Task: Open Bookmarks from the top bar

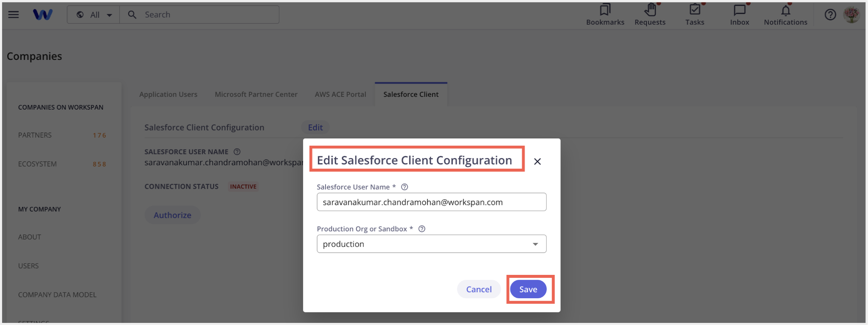Action: 605,14
